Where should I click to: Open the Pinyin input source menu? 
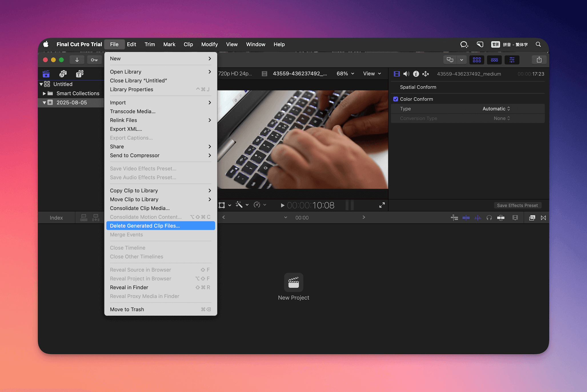click(509, 44)
